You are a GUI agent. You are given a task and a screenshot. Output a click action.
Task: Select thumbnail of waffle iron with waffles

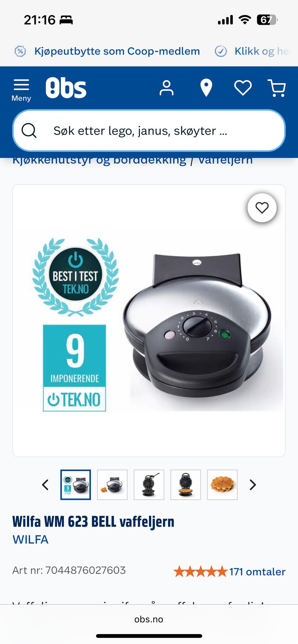[x=112, y=485]
